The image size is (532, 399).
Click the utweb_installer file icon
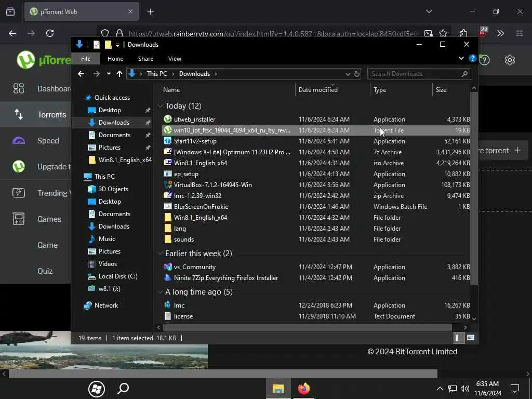point(168,119)
